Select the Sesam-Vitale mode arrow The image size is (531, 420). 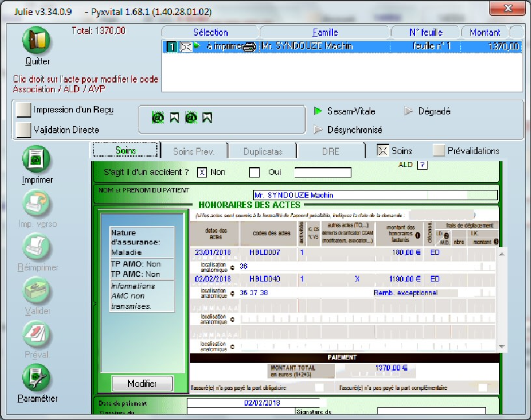pos(318,111)
